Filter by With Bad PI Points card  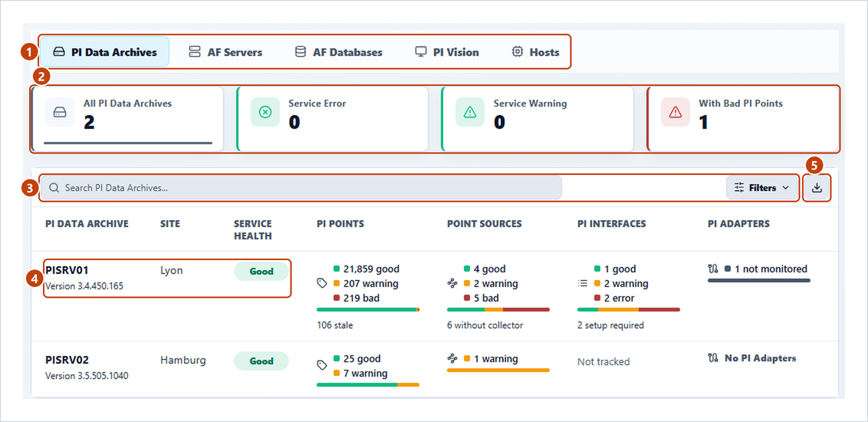[743, 118]
